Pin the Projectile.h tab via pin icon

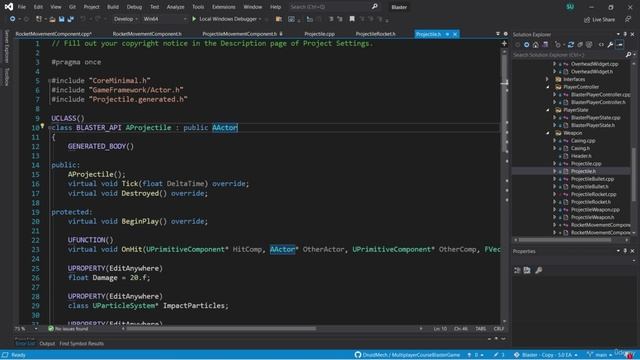click(x=447, y=34)
